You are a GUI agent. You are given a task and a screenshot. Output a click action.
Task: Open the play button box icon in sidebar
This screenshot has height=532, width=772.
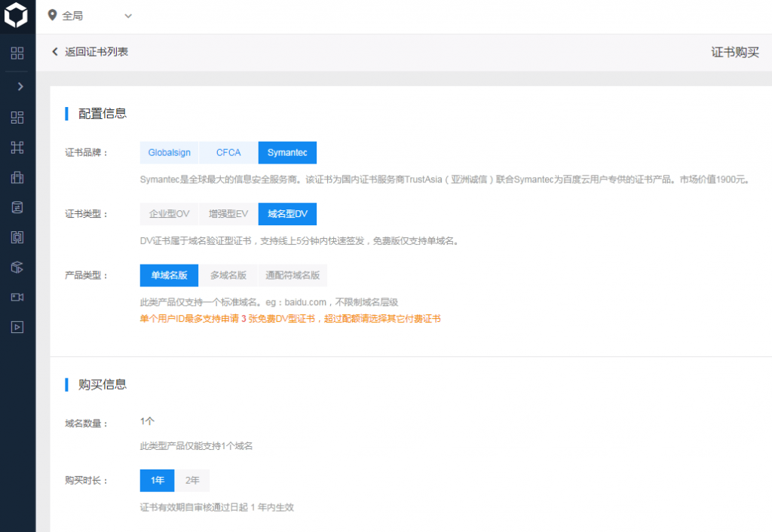17,327
